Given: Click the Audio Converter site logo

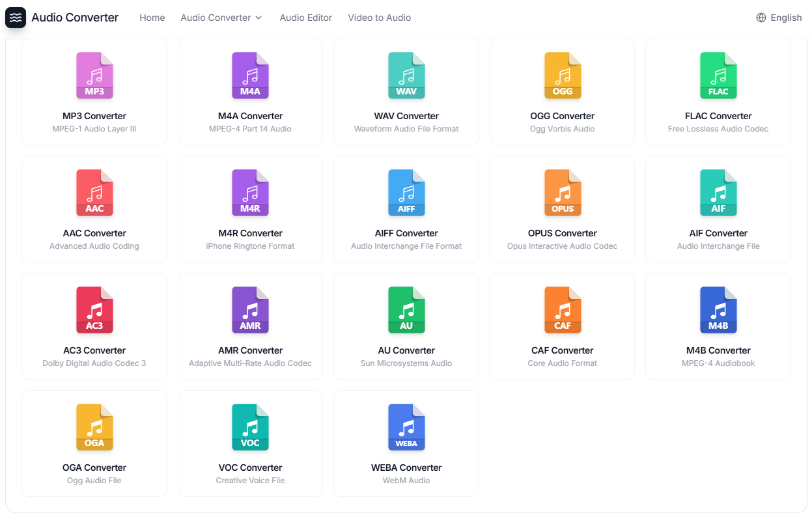Looking at the screenshot, I should pyautogui.click(x=62, y=18).
